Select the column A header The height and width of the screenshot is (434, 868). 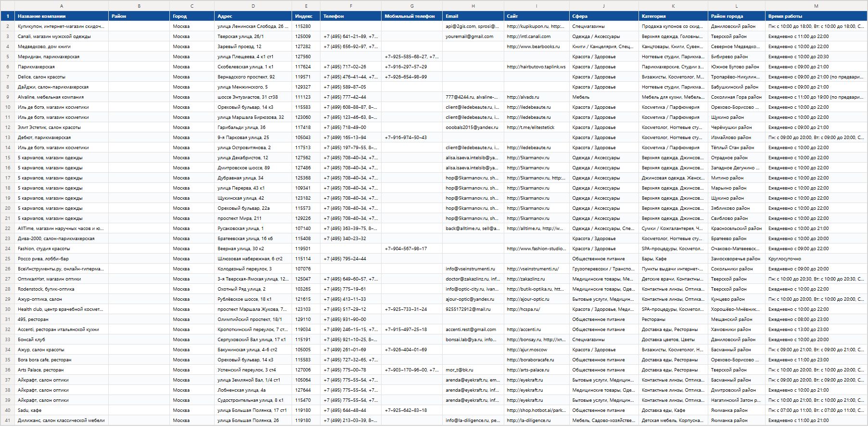[x=62, y=6]
